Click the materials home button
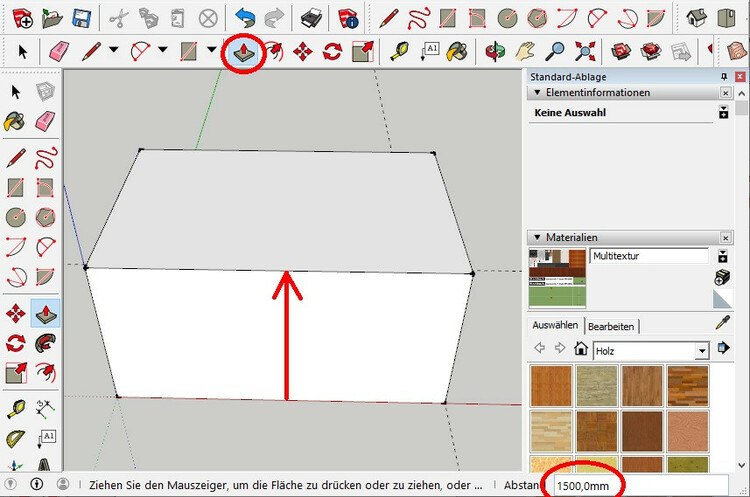750x497 pixels. coord(580,350)
